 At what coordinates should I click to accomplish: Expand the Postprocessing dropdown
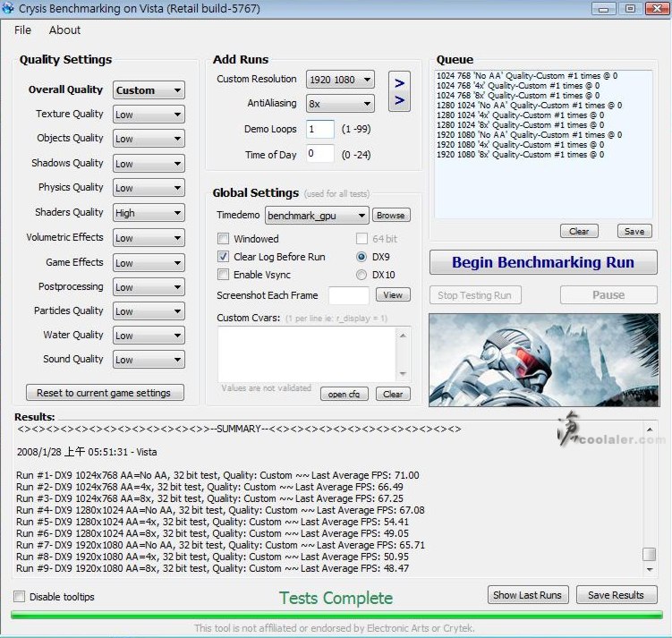pyautogui.click(x=149, y=287)
